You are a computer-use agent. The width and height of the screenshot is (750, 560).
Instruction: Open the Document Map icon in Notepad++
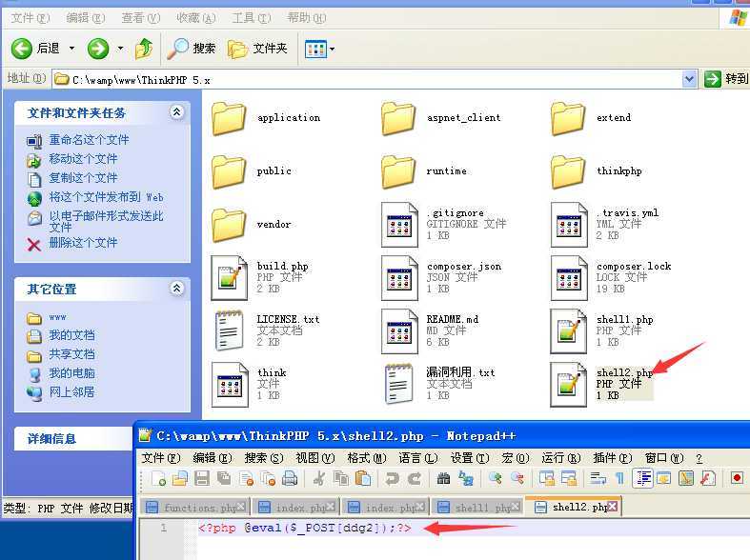click(686, 478)
